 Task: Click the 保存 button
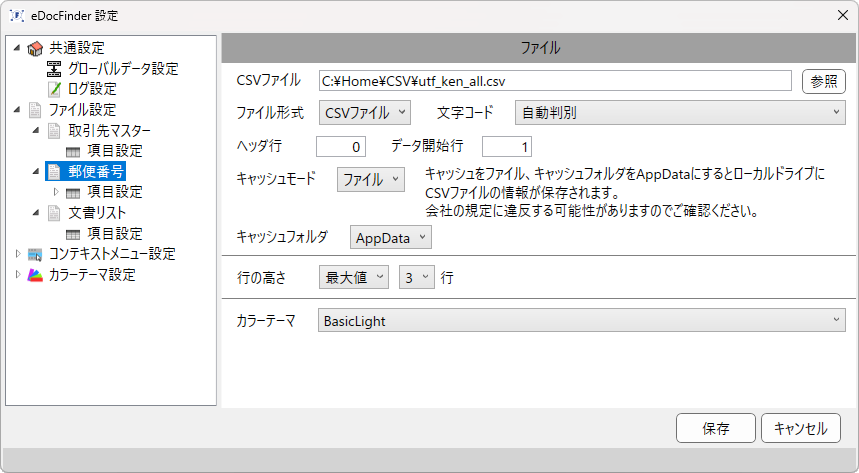pyautogui.click(x=715, y=428)
